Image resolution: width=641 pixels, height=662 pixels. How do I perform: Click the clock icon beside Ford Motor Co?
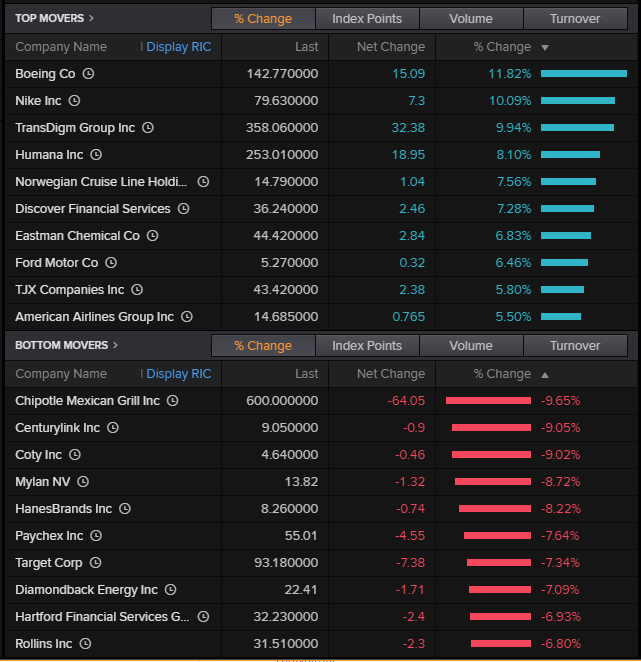pos(111,263)
